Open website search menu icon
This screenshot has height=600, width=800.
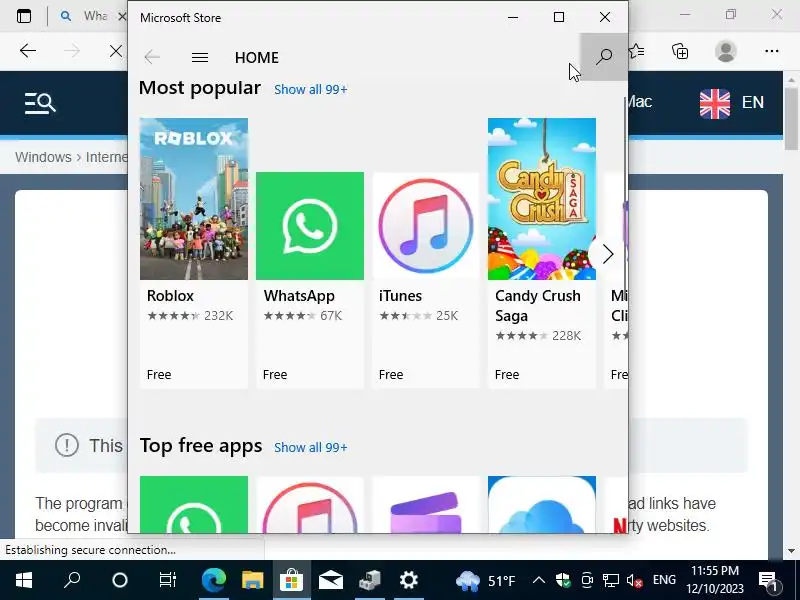coord(40,103)
